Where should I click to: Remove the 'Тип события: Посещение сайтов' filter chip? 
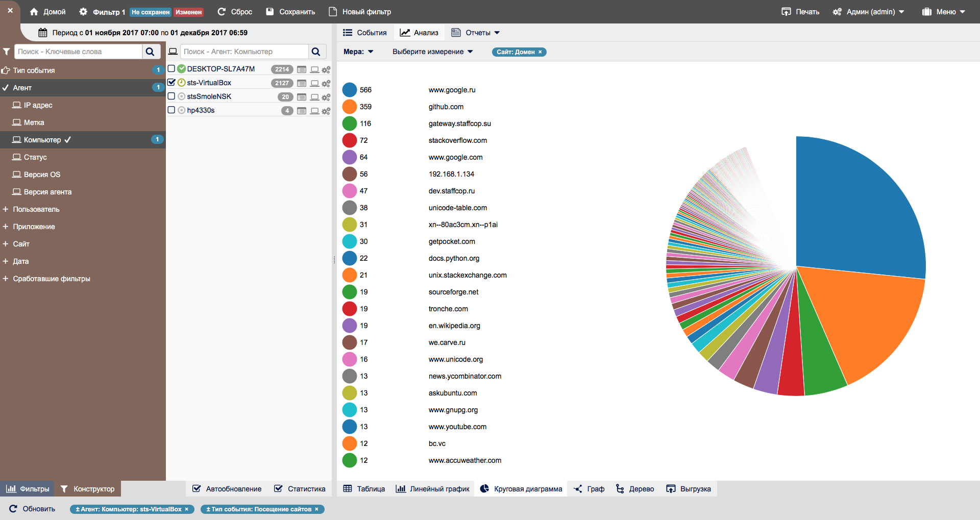point(316,509)
